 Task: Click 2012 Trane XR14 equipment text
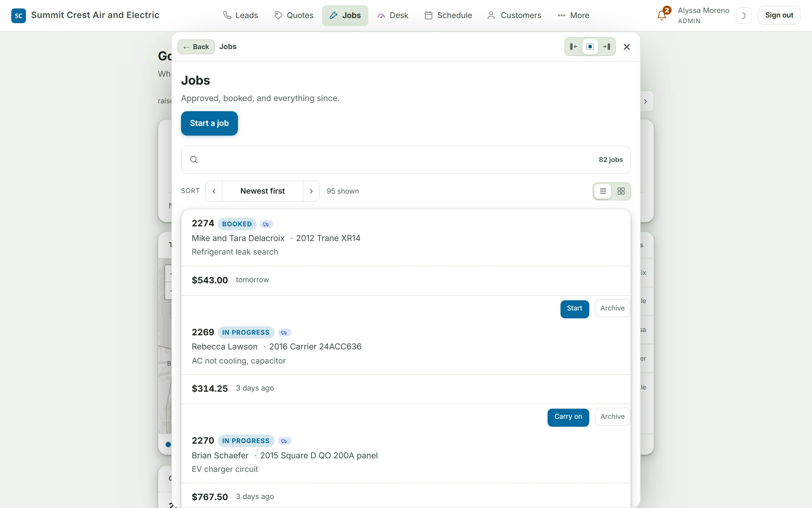click(328, 238)
